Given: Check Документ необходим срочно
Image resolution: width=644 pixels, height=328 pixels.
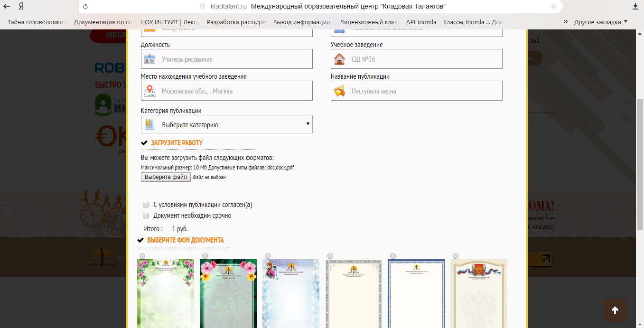Looking at the screenshot, I should point(146,216).
